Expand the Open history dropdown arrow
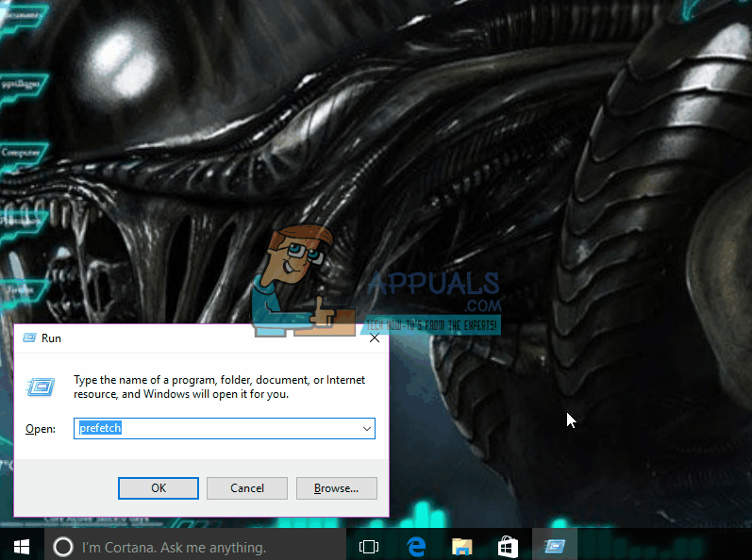The height and width of the screenshot is (560, 752). click(x=367, y=428)
